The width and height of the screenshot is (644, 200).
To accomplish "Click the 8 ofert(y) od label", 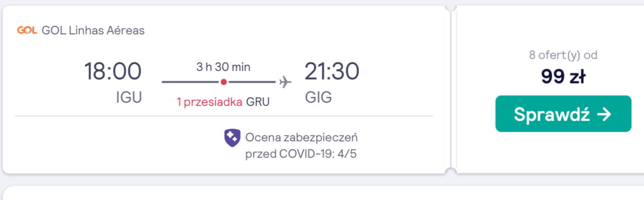I will click(563, 54).
